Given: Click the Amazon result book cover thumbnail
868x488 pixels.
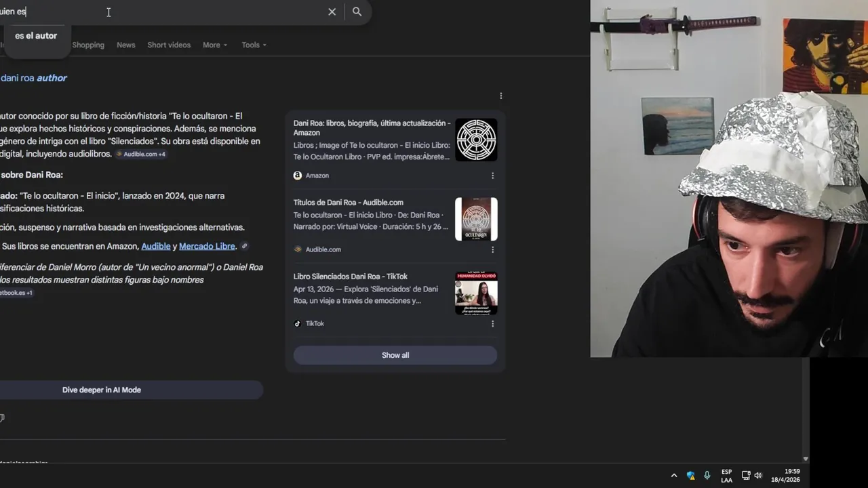Looking at the screenshot, I should (x=476, y=140).
